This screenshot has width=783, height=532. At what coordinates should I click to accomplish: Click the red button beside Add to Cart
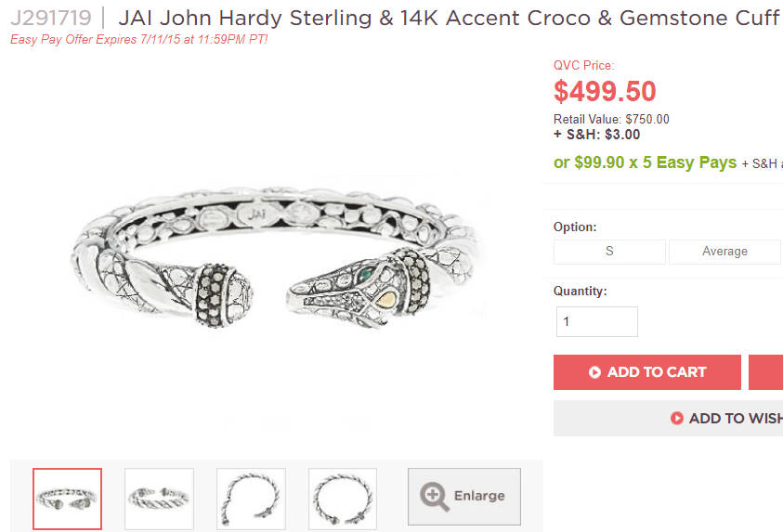pyautogui.click(x=765, y=372)
